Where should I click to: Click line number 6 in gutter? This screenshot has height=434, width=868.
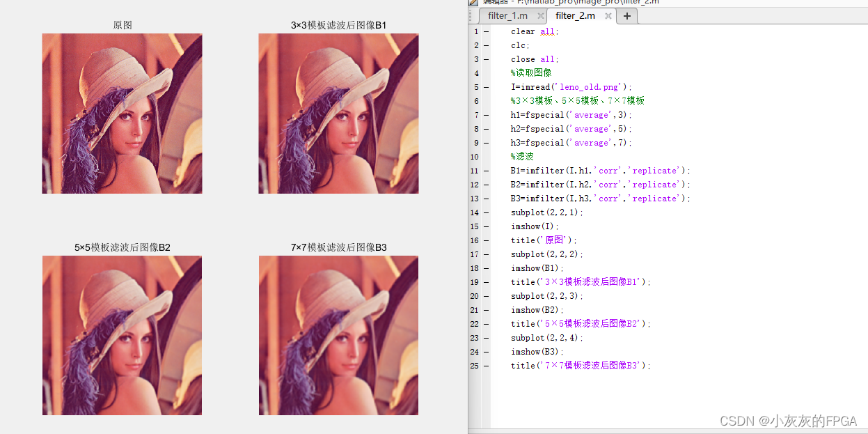(x=476, y=101)
